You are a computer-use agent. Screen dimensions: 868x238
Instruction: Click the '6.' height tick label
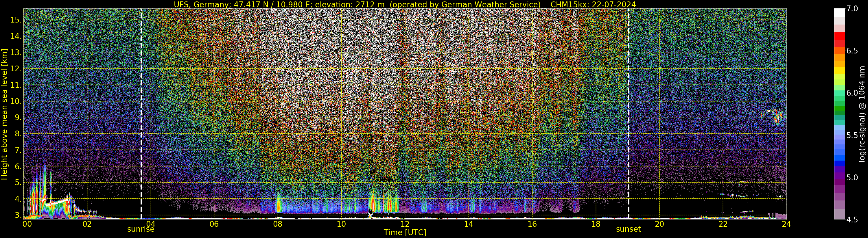click(x=18, y=166)
